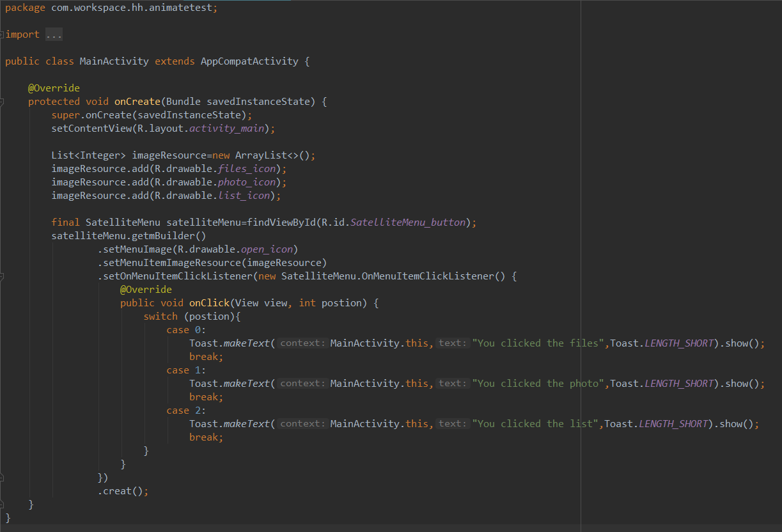Click LENGTH_SHORT on the case 2 Toast line
This screenshot has width=782, height=532.
point(673,424)
